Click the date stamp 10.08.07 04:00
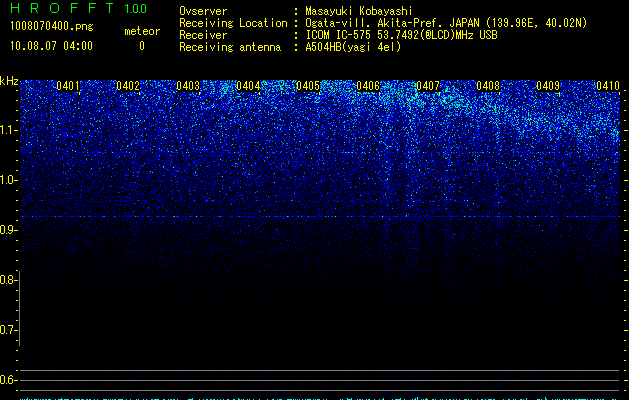The image size is (629, 400). 51,46
